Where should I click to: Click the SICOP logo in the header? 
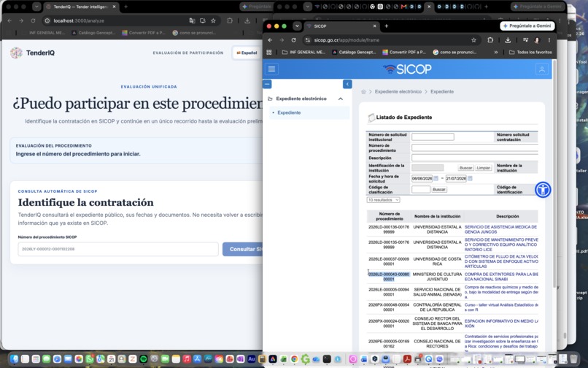click(407, 69)
